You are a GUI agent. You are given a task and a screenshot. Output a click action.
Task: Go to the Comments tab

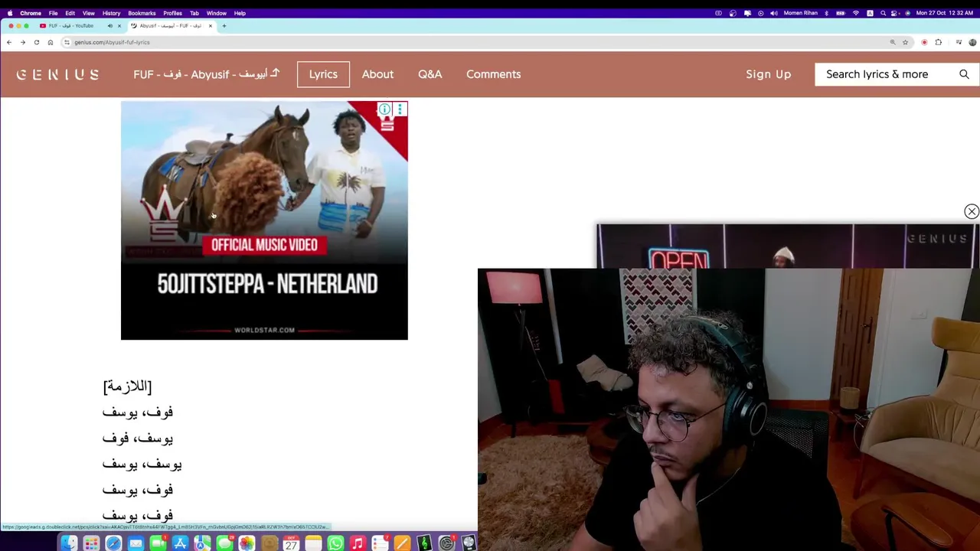(x=493, y=74)
